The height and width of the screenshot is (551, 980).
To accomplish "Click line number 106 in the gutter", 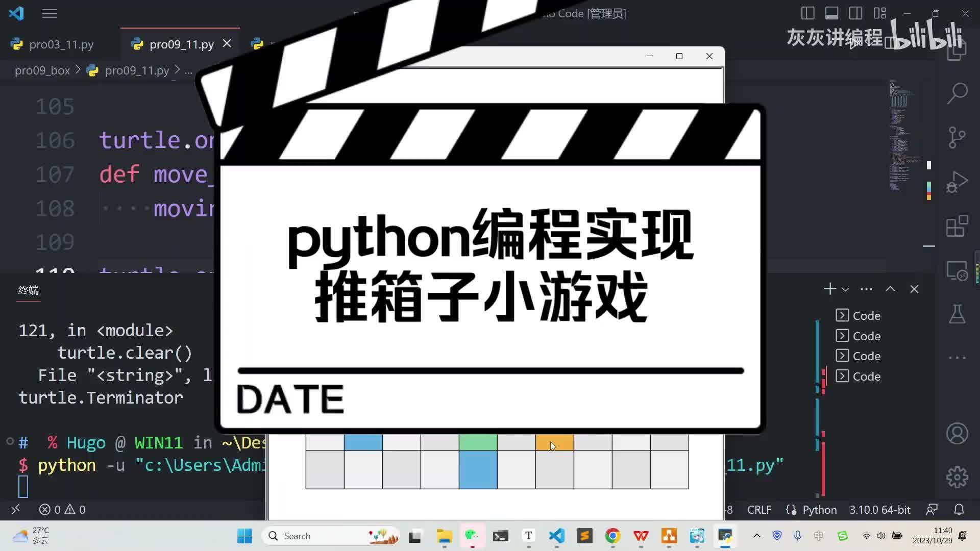I will pos(55,140).
